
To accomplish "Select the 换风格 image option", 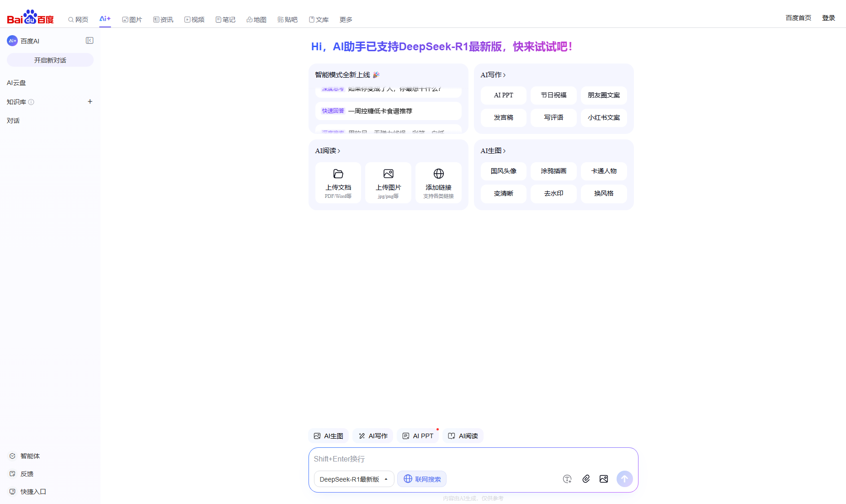I will tap(604, 193).
